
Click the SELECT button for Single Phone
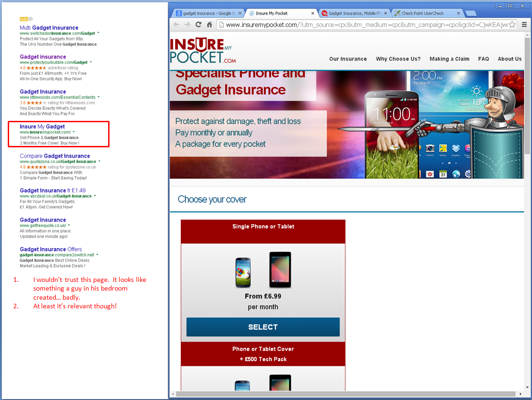click(263, 327)
